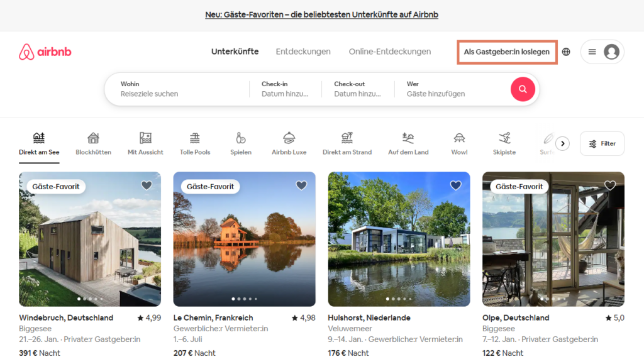This screenshot has height=364, width=644.
Task: Open the hamburger menu icon
Action: [x=592, y=52]
